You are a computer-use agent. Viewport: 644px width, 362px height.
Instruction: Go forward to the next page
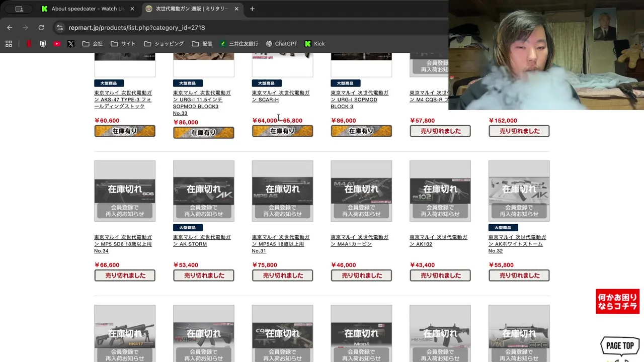coord(25,28)
